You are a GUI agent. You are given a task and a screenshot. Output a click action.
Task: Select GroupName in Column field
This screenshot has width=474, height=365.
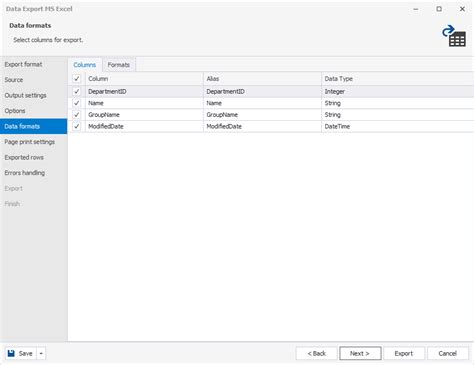pyautogui.click(x=144, y=115)
